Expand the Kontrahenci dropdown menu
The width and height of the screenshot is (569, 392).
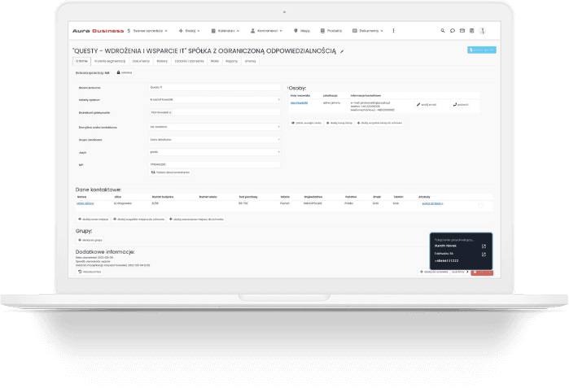[x=266, y=31]
